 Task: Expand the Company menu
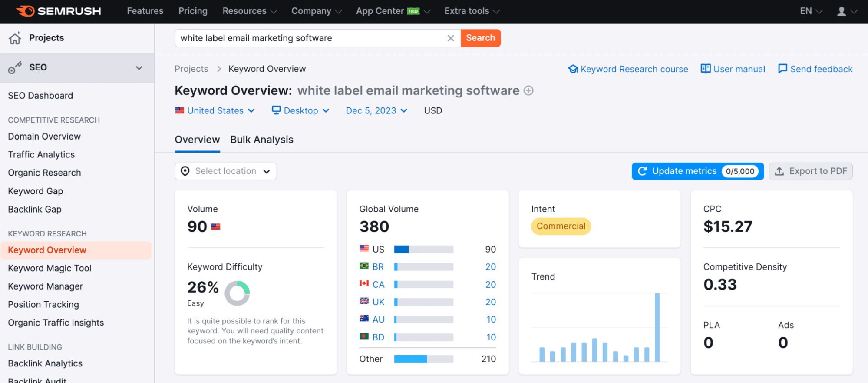click(317, 11)
